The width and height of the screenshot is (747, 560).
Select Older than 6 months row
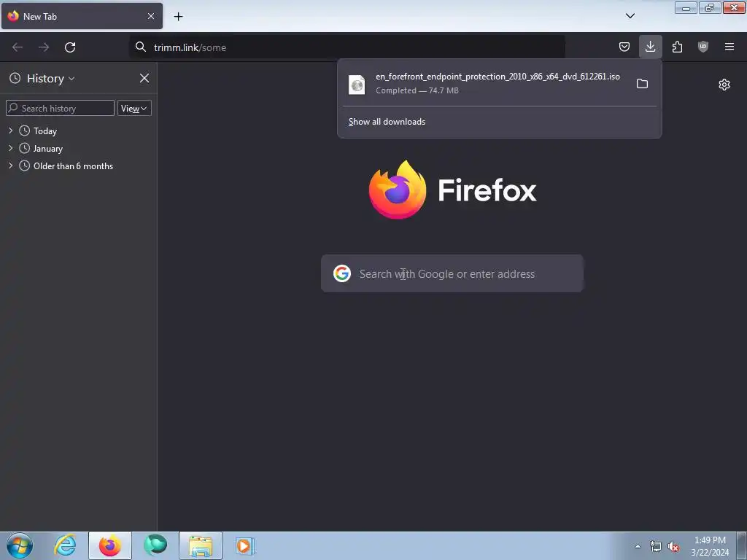tap(79, 166)
